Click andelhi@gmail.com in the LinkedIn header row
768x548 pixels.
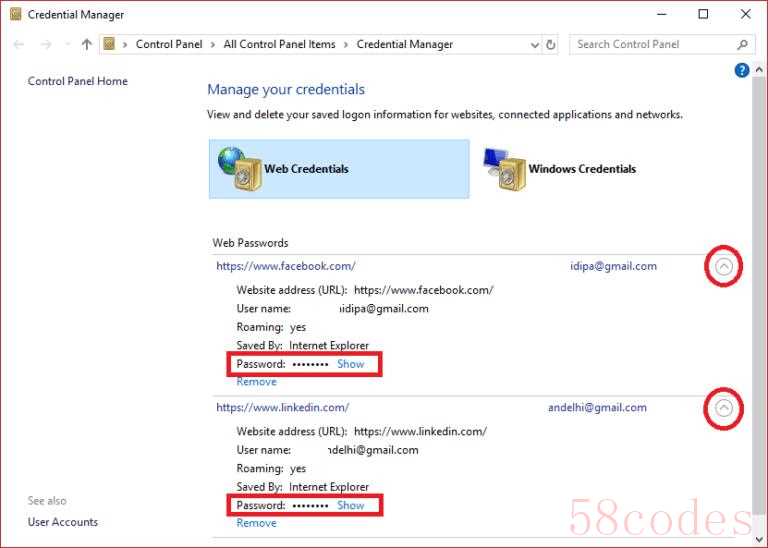pos(597,408)
